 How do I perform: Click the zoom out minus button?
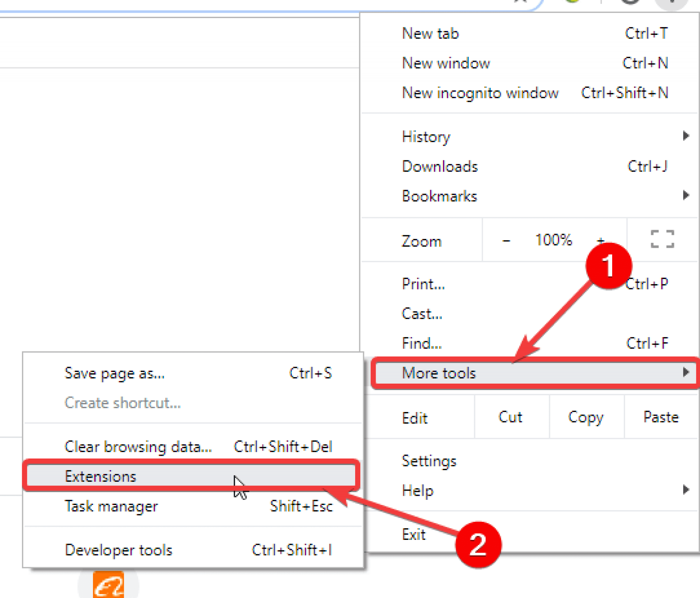click(x=506, y=241)
